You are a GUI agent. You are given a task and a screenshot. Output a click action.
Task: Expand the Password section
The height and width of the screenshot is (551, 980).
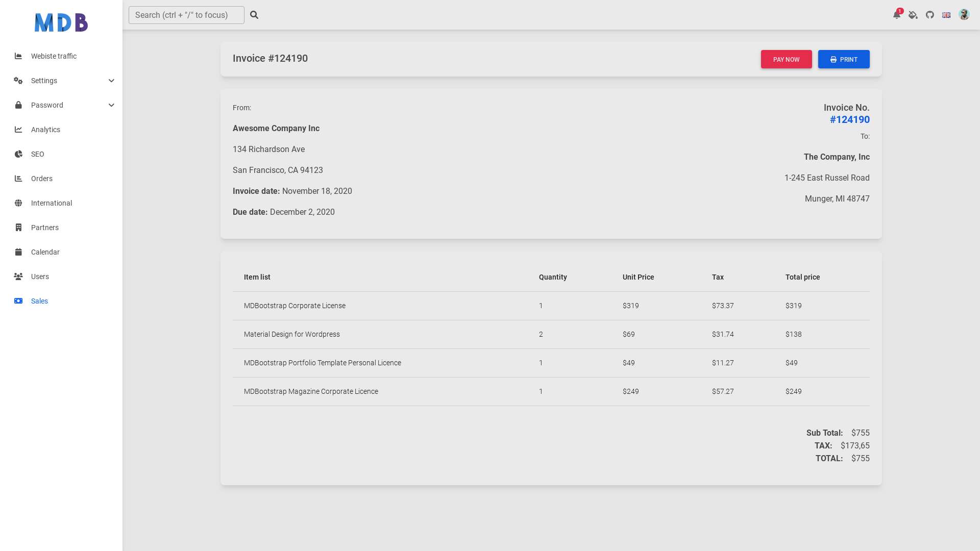[47, 105]
